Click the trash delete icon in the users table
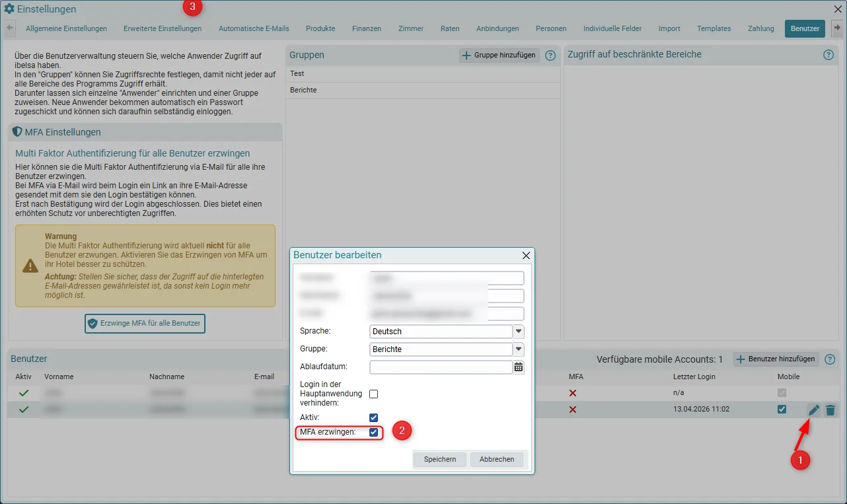 point(830,410)
